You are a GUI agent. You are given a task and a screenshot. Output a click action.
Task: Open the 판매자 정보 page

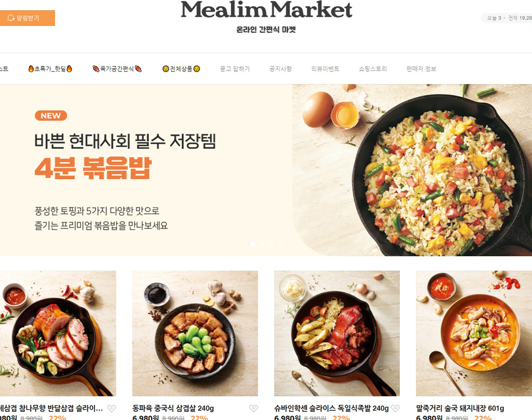coord(421,69)
